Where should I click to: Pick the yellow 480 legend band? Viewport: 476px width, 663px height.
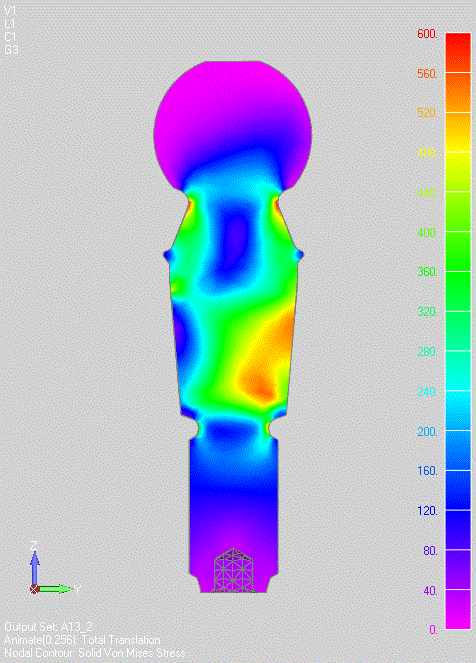click(458, 172)
